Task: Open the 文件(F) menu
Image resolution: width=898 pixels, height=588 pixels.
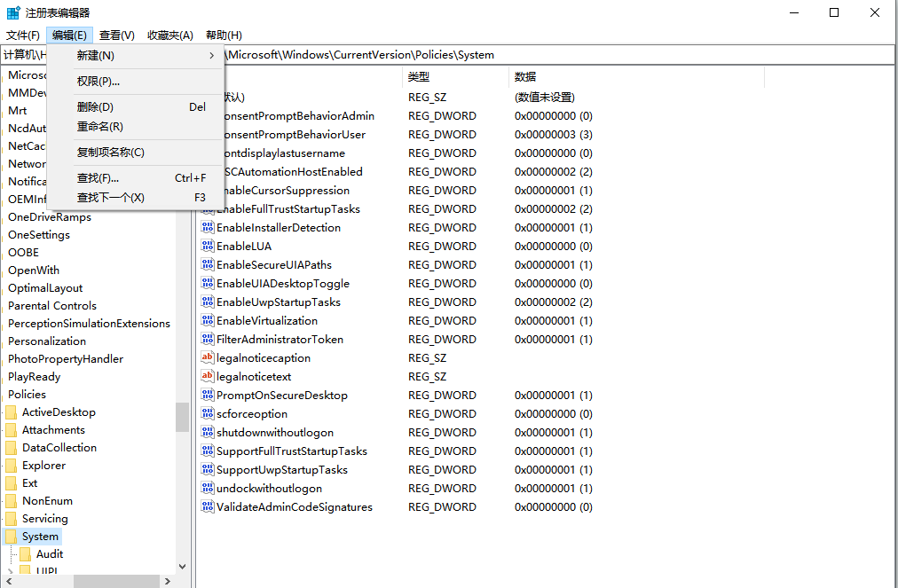Action: 23,35
